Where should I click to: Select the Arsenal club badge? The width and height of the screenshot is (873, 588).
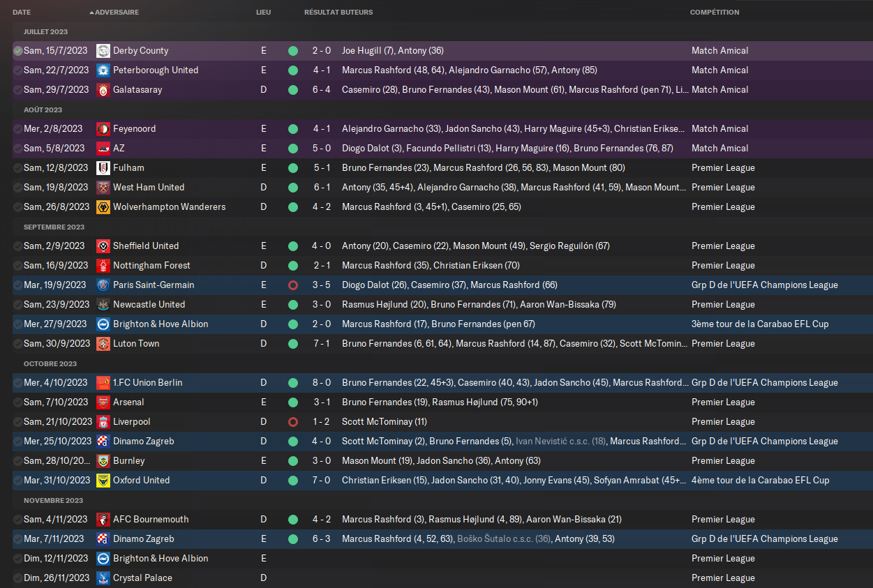(x=103, y=402)
